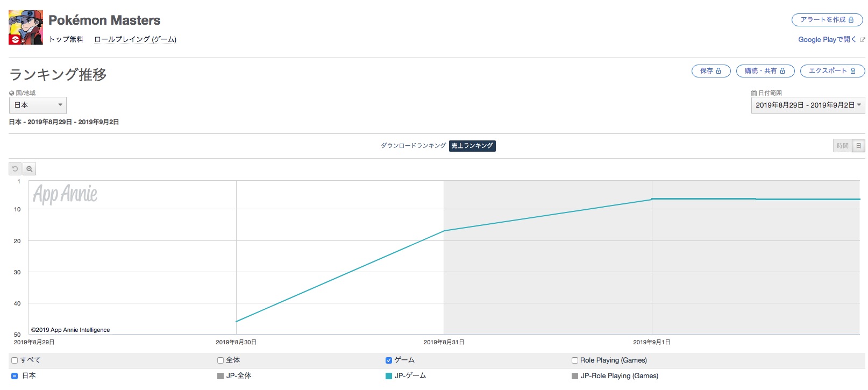Click the 2019年8月31日 axis label
Viewport: 868px width, 390px height.
(x=444, y=342)
